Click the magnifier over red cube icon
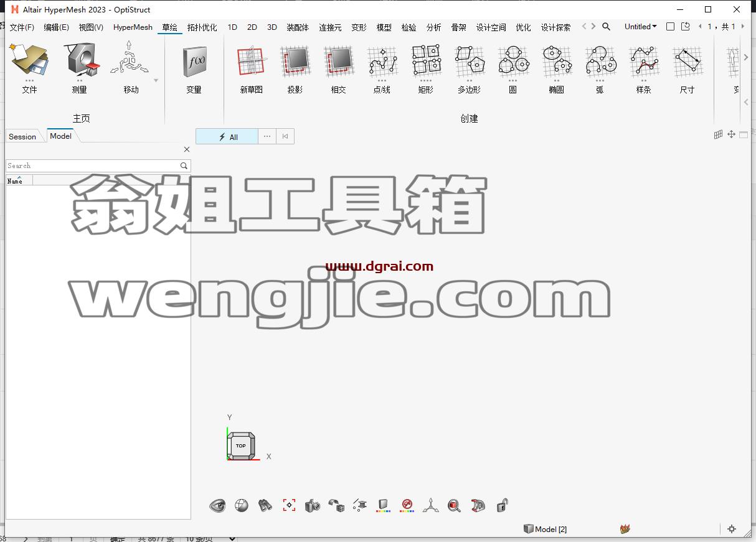Image resolution: width=756 pixels, height=542 pixels. [455, 505]
